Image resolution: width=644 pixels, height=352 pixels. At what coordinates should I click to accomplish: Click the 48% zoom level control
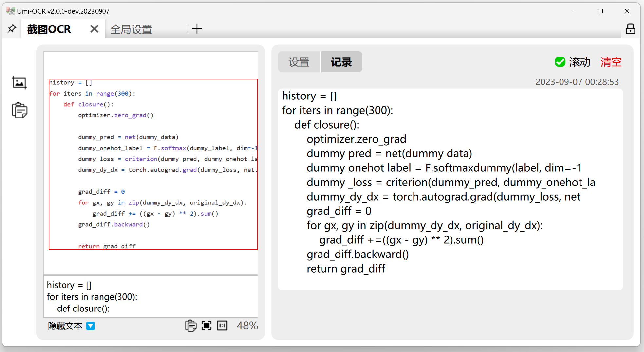(247, 326)
